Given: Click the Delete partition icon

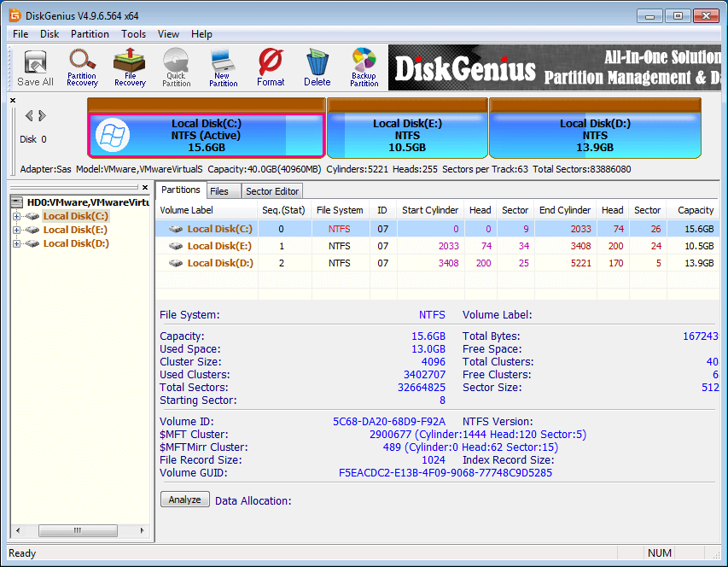Looking at the screenshot, I should (x=317, y=67).
